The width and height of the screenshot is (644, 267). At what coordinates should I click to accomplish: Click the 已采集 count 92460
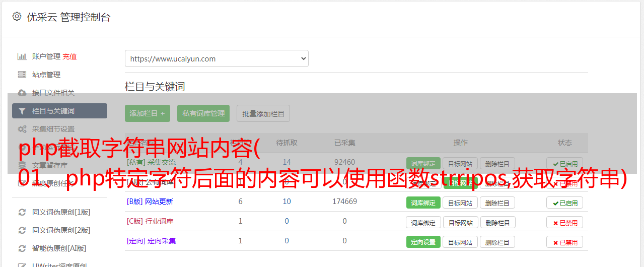tap(344, 162)
